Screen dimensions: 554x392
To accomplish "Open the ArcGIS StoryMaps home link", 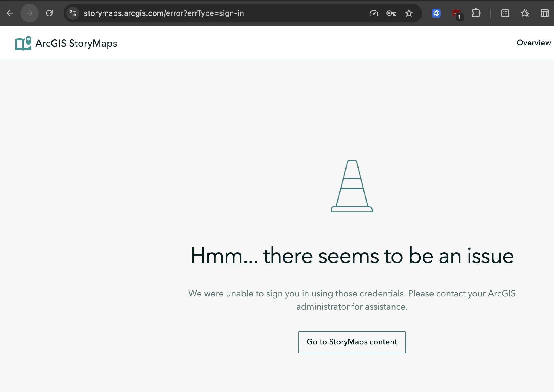I will [x=66, y=43].
